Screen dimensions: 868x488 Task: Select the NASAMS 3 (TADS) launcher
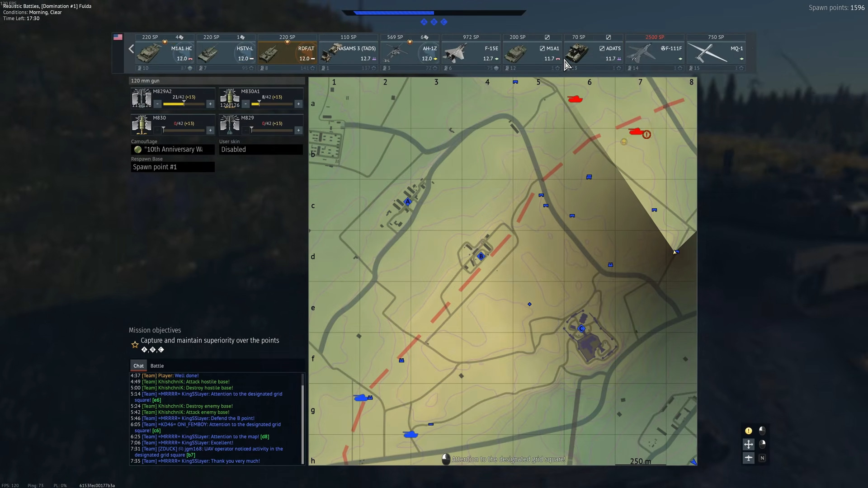(x=349, y=52)
